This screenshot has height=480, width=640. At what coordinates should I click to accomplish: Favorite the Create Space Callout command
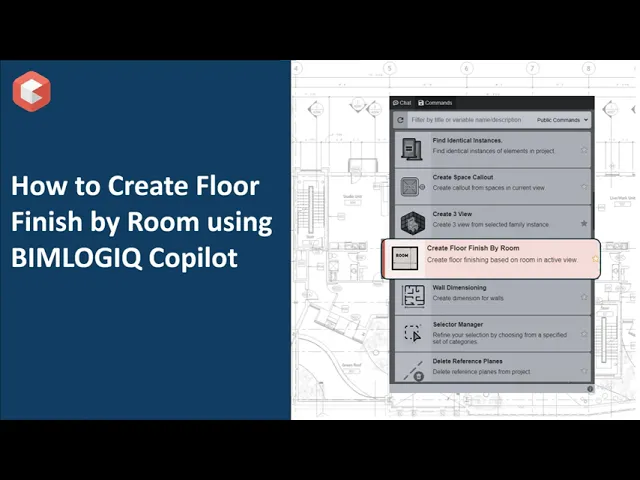[584, 187]
